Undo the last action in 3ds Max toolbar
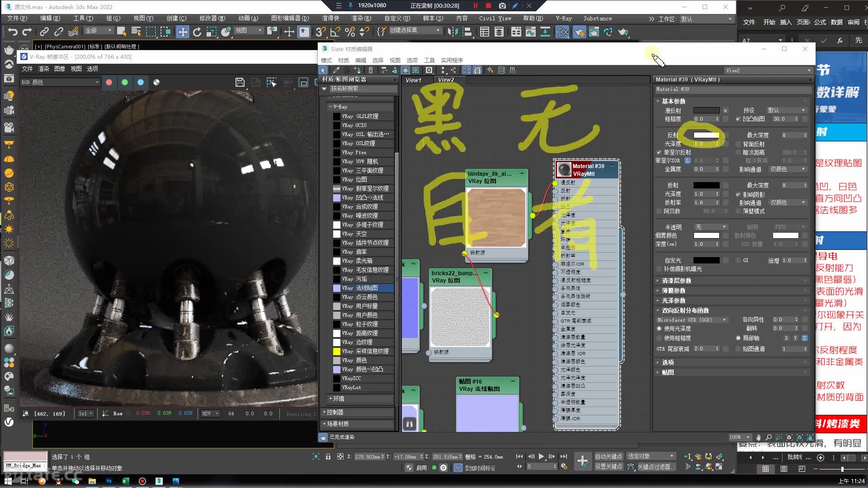This screenshot has width=868, height=488. click(x=13, y=32)
